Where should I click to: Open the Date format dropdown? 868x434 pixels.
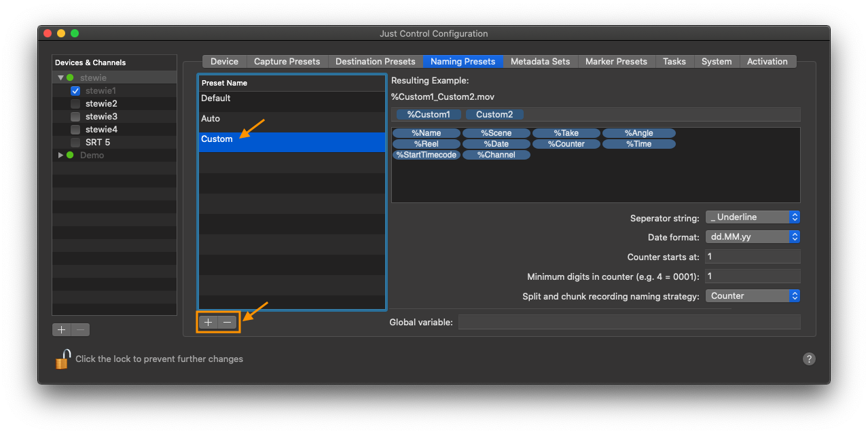[753, 237]
